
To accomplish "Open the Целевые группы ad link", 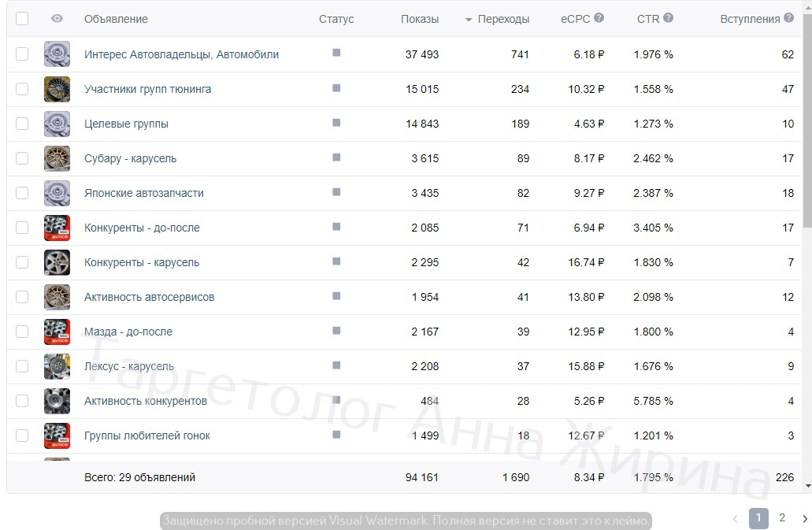I will (126, 124).
